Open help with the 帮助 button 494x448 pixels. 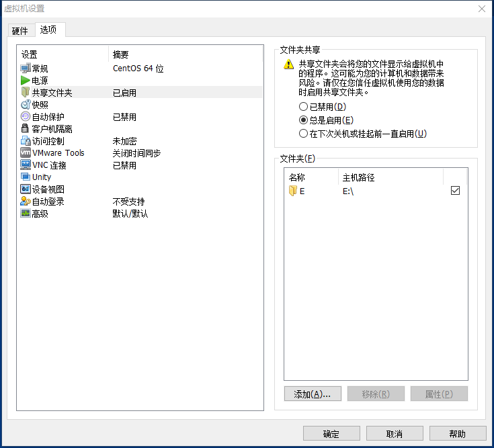(x=458, y=434)
